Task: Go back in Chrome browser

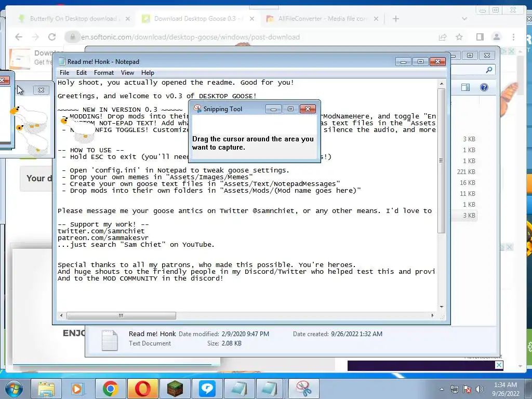Action: [x=19, y=37]
